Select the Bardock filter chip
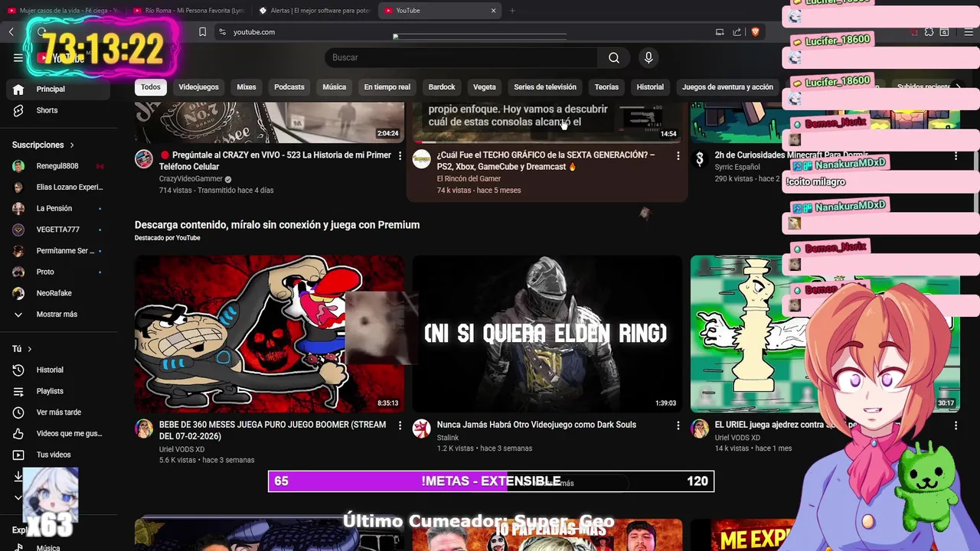The width and height of the screenshot is (980, 551). [x=442, y=87]
